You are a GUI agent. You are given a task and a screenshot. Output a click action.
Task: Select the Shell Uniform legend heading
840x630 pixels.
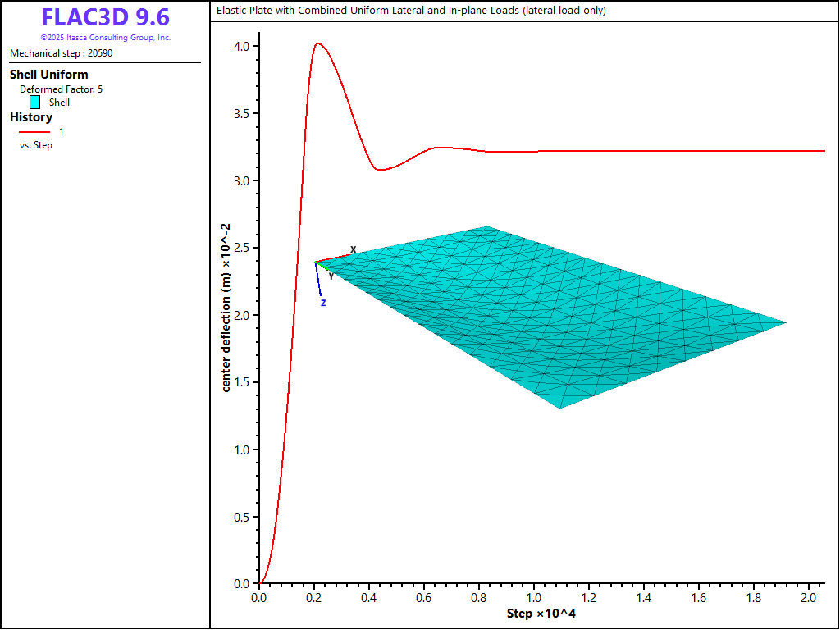click(x=48, y=75)
